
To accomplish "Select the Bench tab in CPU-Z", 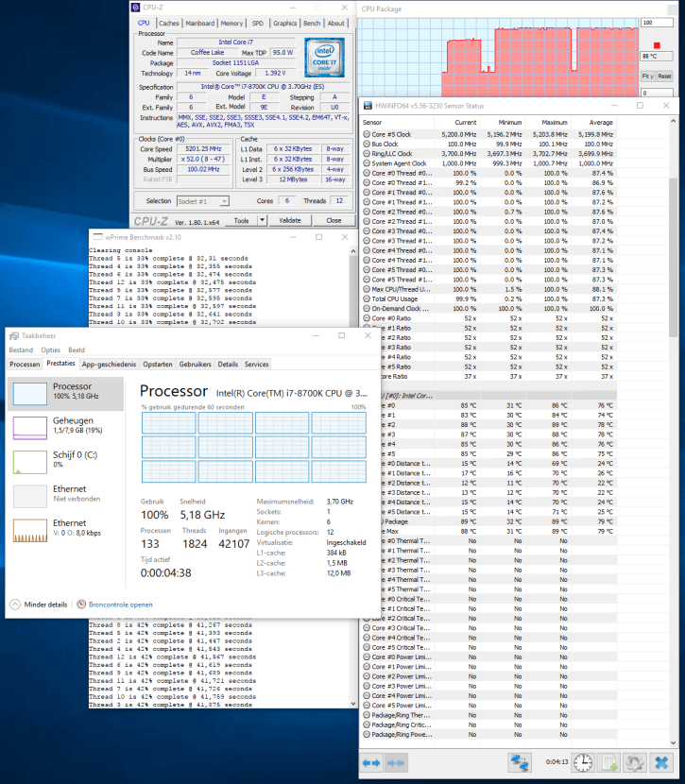I will pos(312,23).
